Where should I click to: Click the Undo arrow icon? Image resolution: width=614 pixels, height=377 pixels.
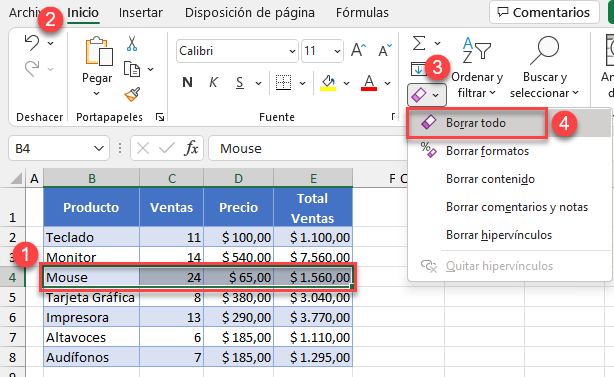[x=32, y=43]
